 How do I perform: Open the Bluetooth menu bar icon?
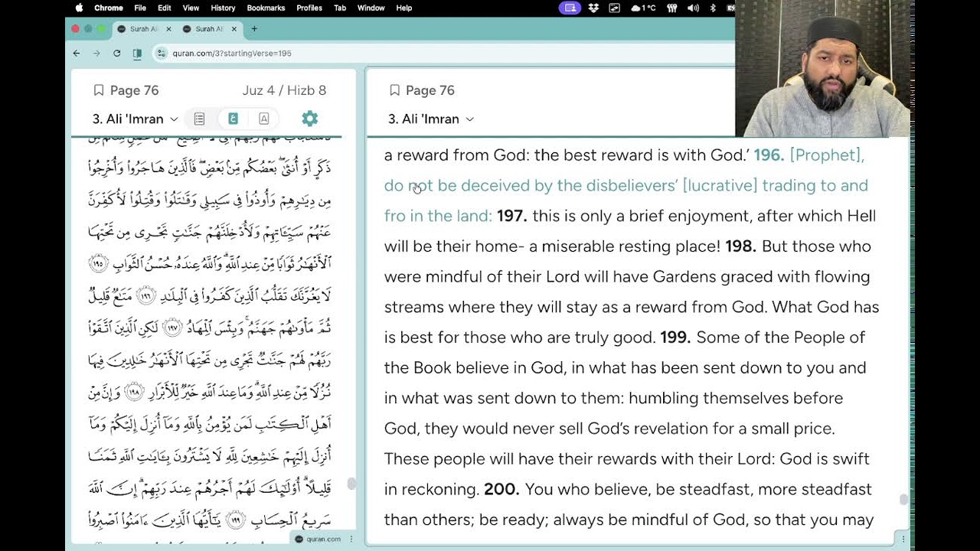tap(713, 8)
